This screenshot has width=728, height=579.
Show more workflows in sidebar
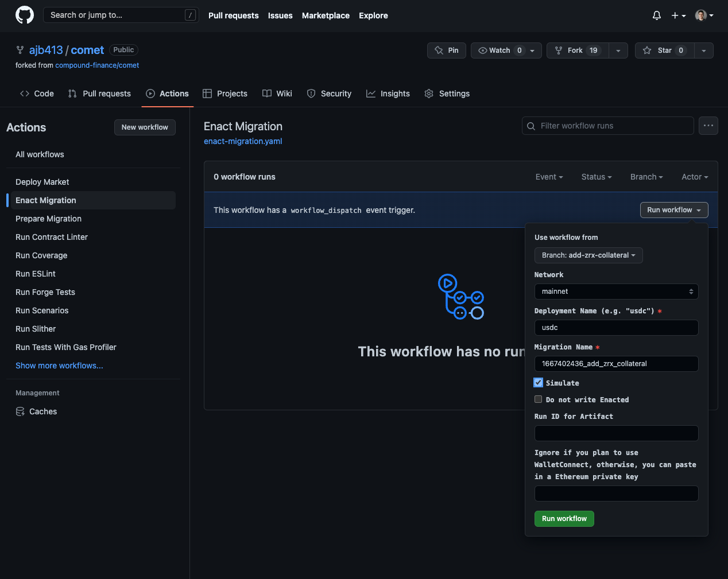60,366
